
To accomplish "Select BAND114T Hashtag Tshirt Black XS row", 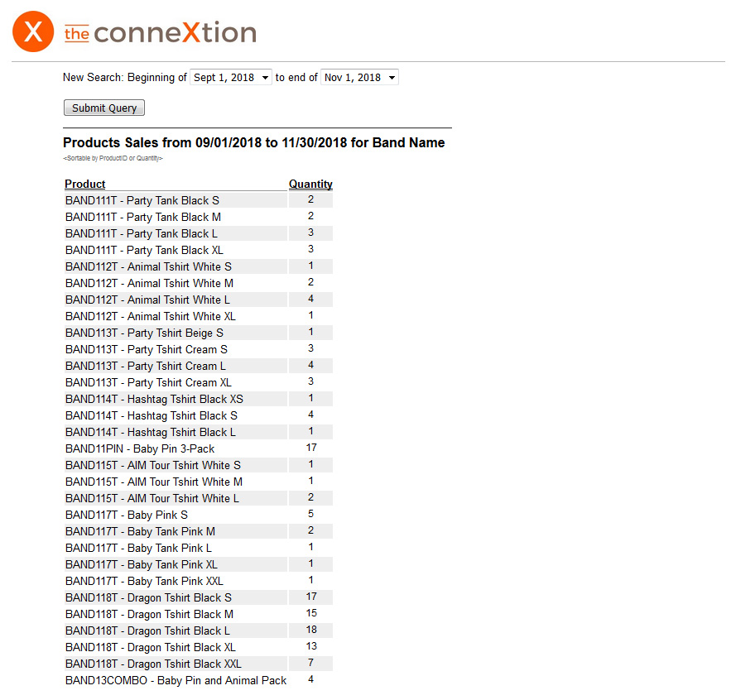I will (x=154, y=399).
